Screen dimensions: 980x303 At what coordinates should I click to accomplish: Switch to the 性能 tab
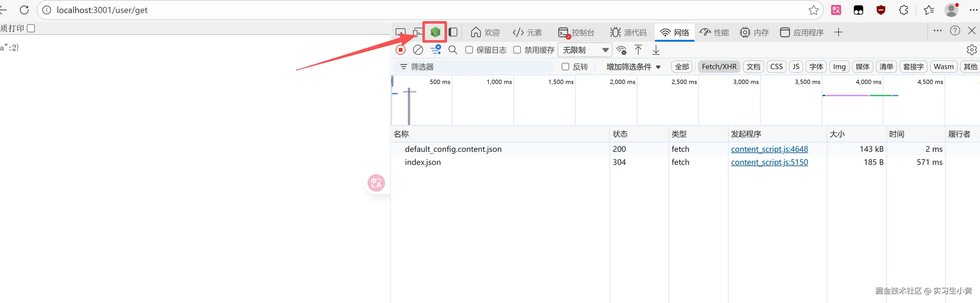(x=714, y=32)
